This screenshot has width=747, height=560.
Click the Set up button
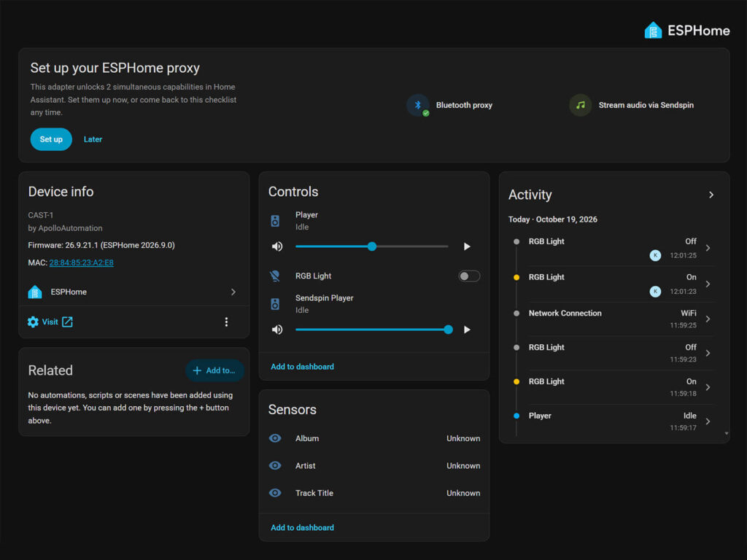click(51, 139)
